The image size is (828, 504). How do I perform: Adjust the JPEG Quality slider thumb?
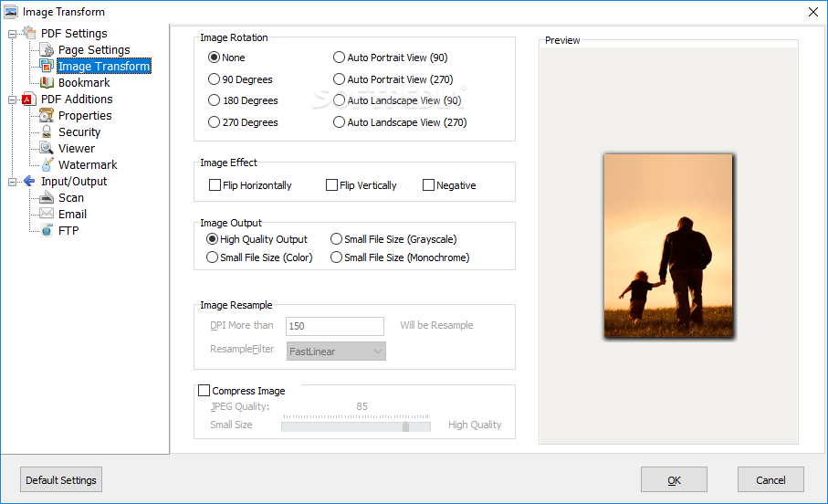(405, 427)
